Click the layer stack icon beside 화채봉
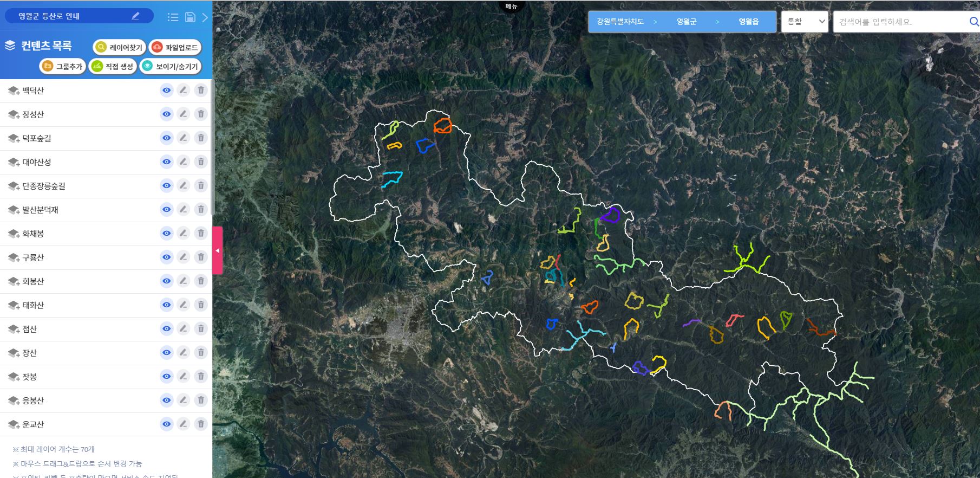 pos(14,234)
